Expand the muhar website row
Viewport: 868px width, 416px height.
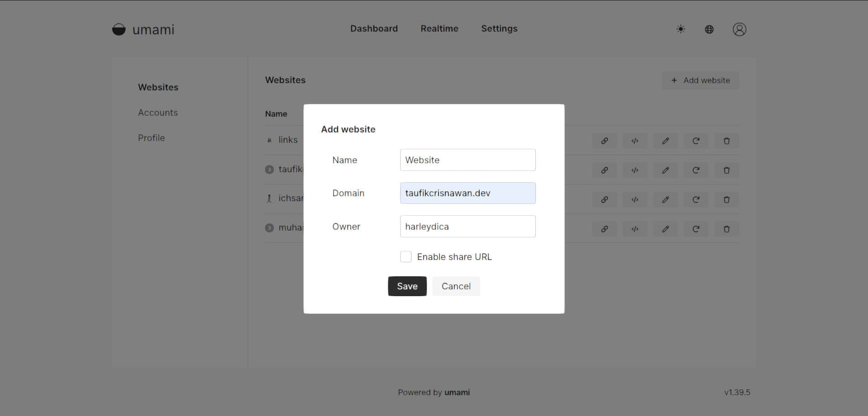coord(269,227)
